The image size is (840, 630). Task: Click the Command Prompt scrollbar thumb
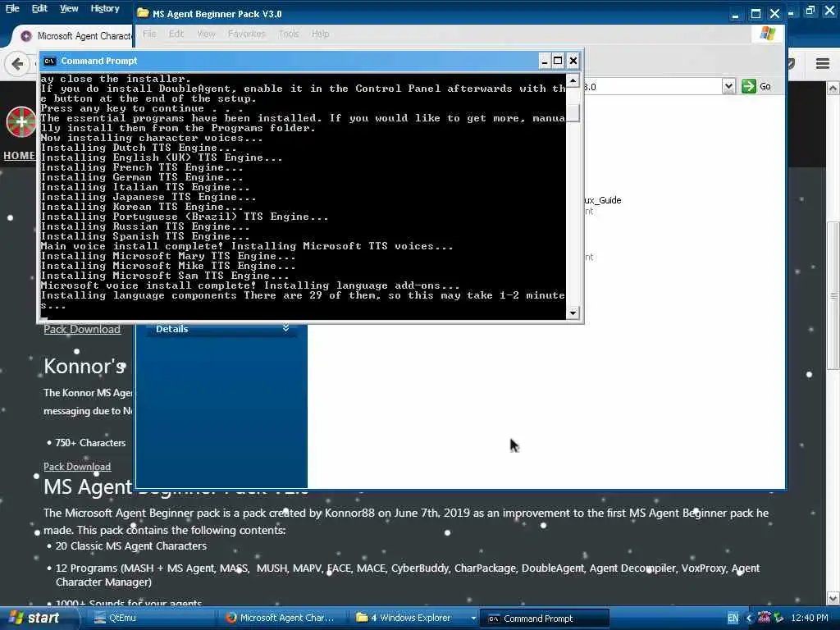573,113
